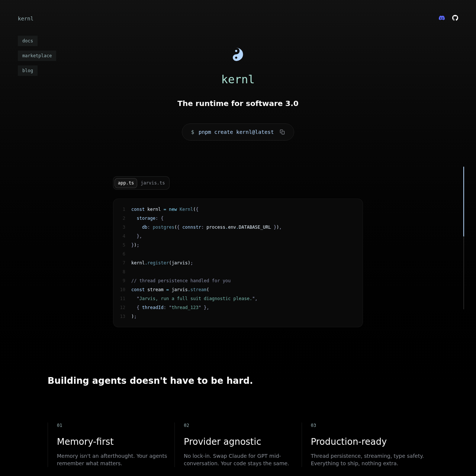
Task: Click the page scroll progress indicator
Action: [464, 238]
